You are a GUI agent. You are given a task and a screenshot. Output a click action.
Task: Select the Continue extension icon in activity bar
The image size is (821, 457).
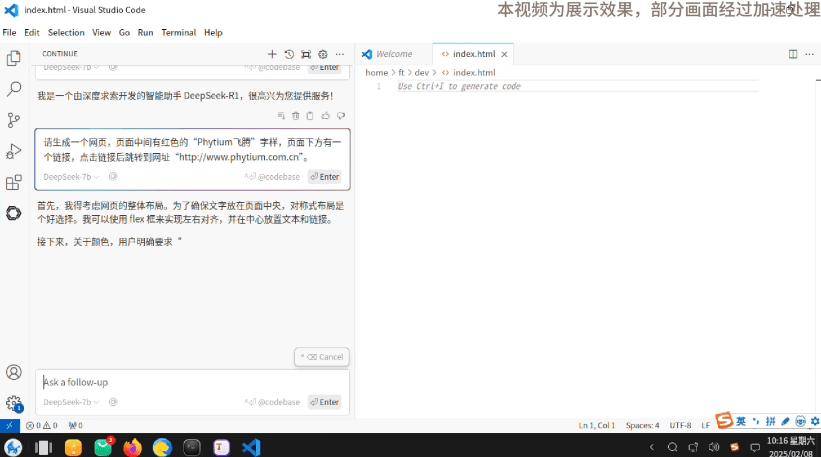[x=14, y=213]
